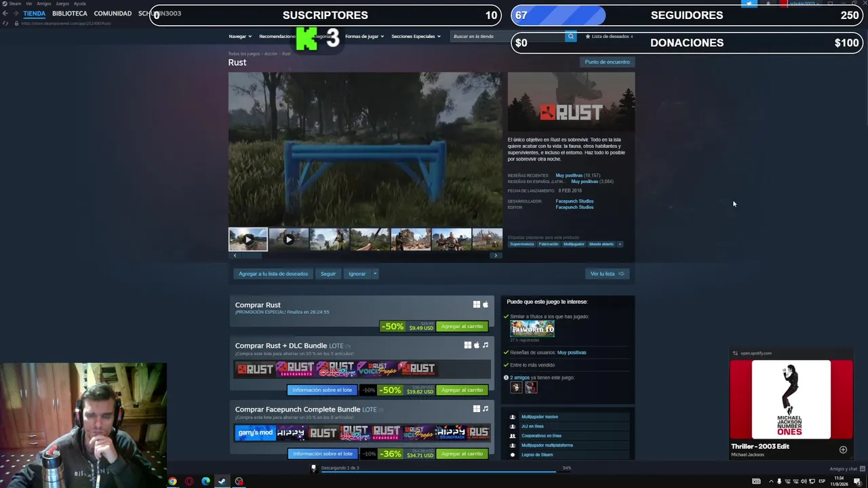Open the Amigos menu
This screenshot has width=868, height=488.
[x=43, y=3]
